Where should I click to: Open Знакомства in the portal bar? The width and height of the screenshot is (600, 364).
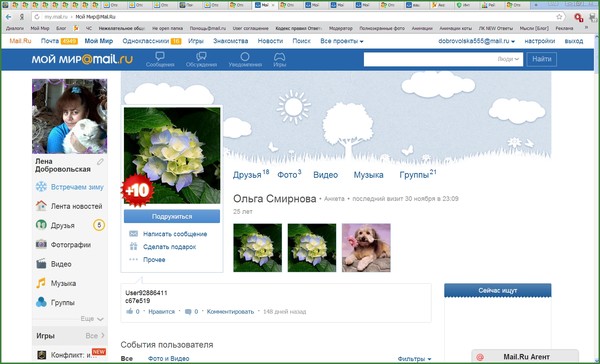coord(231,41)
